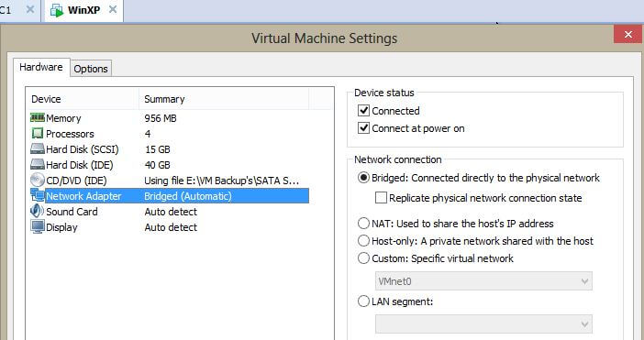Viewport: 644px width, 340px height.
Task: Select Custom specific virtual network
Action: click(363, 258)
